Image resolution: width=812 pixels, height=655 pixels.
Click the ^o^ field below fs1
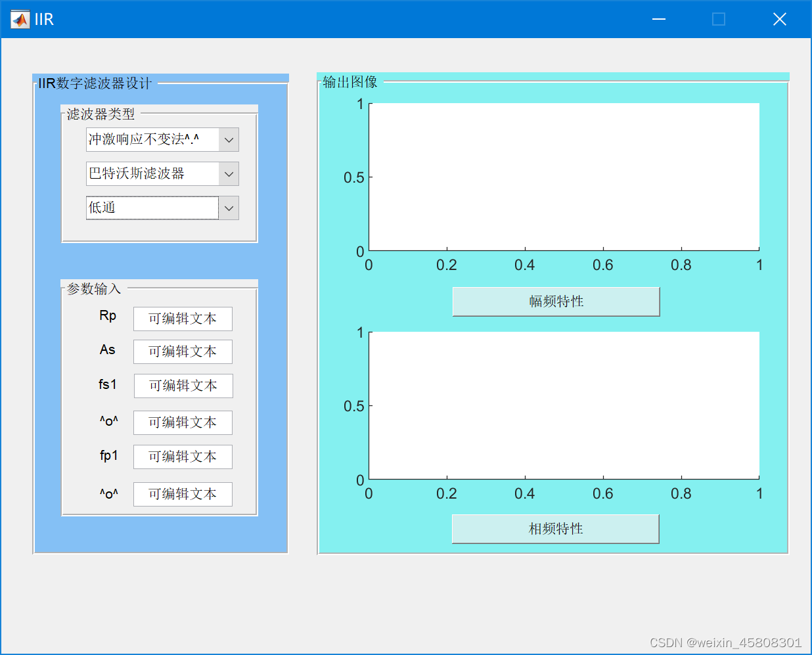183,422
